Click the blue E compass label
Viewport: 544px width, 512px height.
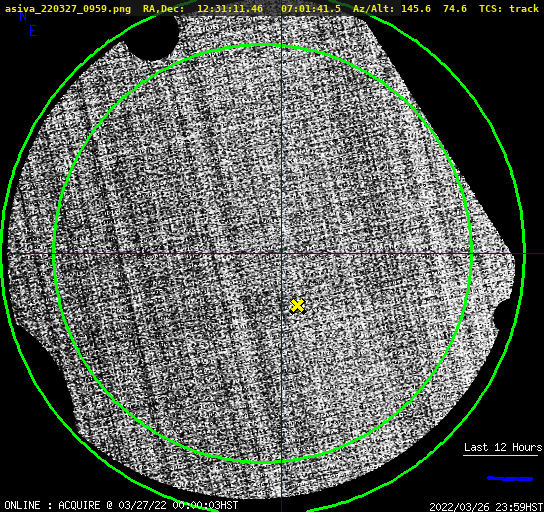click(x=33, y=31)
